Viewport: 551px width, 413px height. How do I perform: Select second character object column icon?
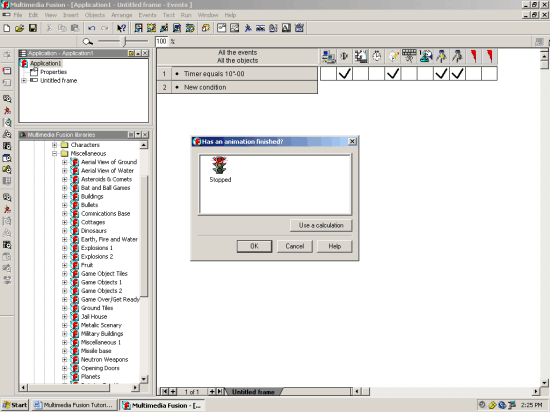pyautogui.click(x=458, y=56)
